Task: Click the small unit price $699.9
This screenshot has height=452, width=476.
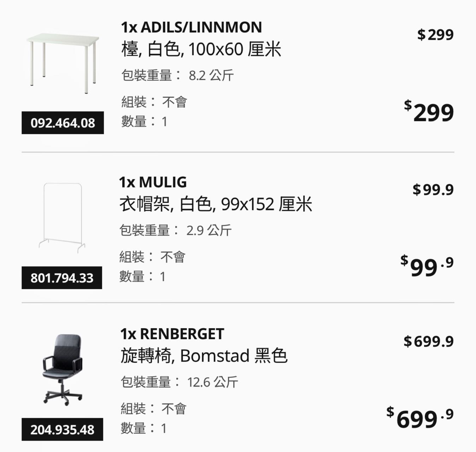Action: 429,341
